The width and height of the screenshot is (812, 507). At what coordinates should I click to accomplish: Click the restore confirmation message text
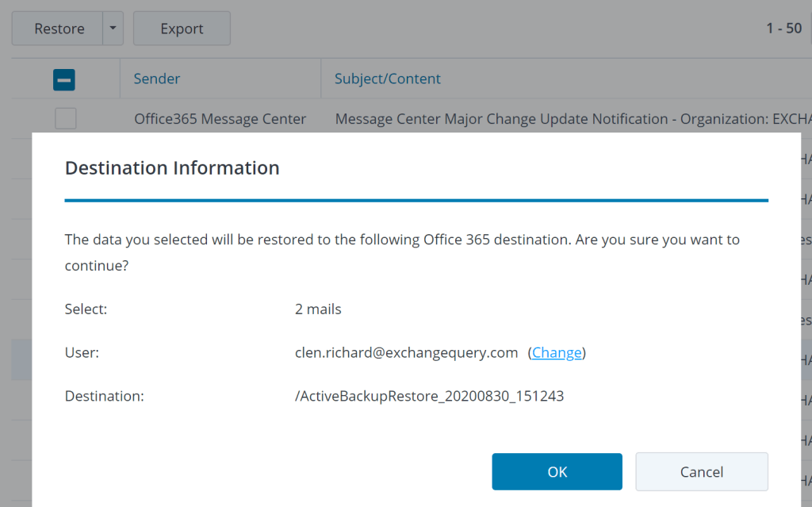402,240
